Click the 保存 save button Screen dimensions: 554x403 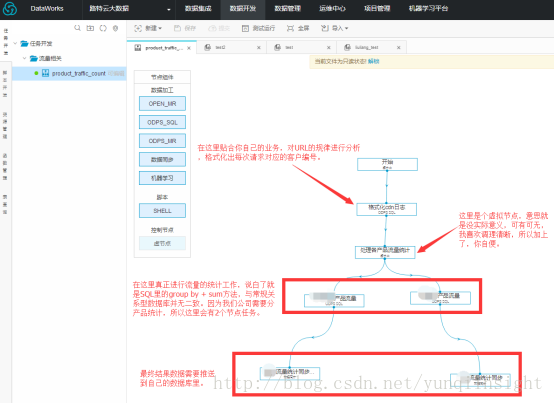coord(185,28)
